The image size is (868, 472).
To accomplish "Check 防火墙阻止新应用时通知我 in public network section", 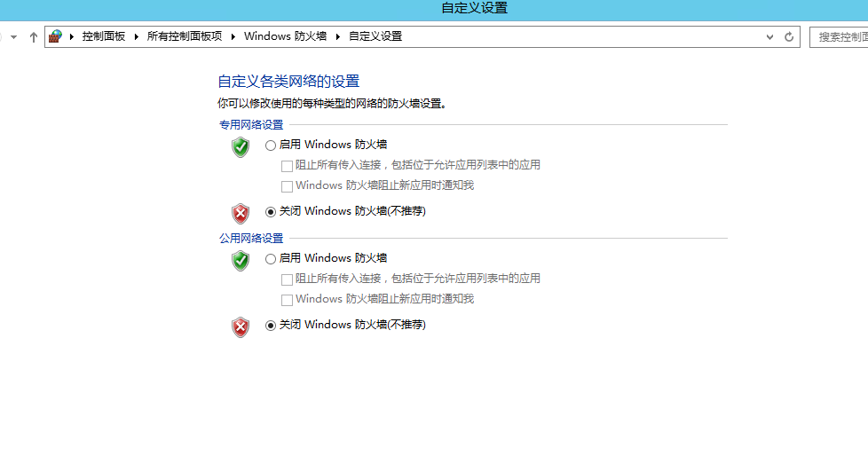I will pos(287,300).
